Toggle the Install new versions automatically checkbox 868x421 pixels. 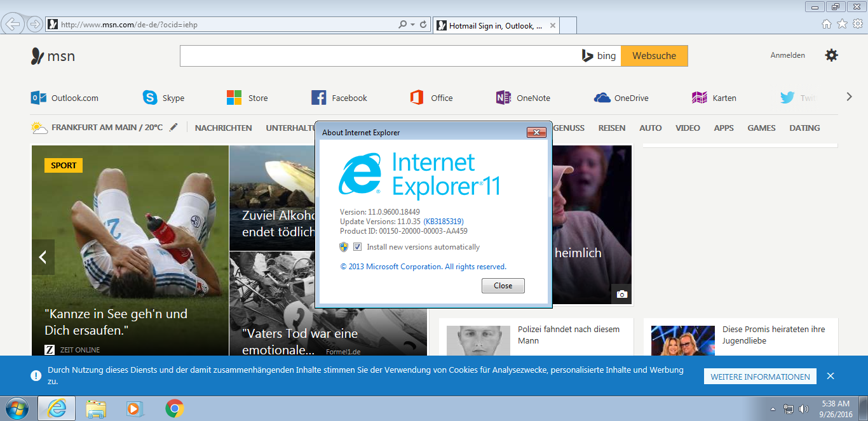(x=357, y=247)
